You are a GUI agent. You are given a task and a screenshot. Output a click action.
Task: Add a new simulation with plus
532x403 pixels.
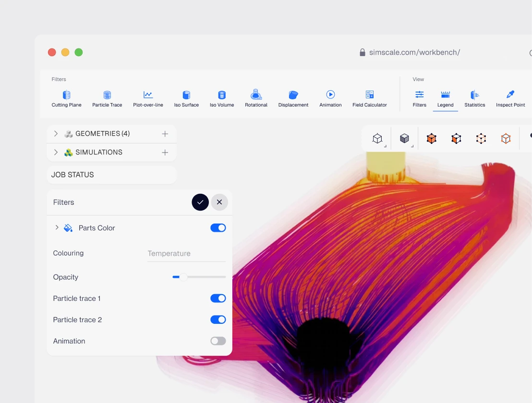point(165,153)
